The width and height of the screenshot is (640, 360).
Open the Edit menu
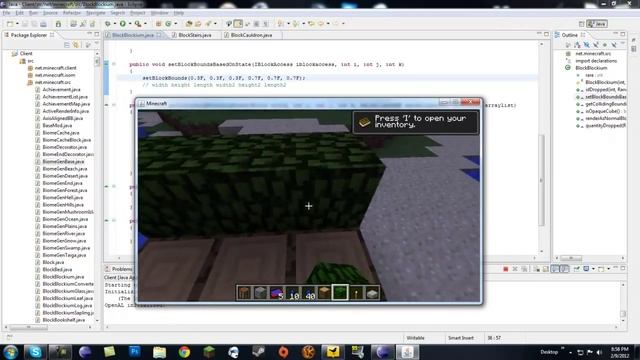(19, 13)
